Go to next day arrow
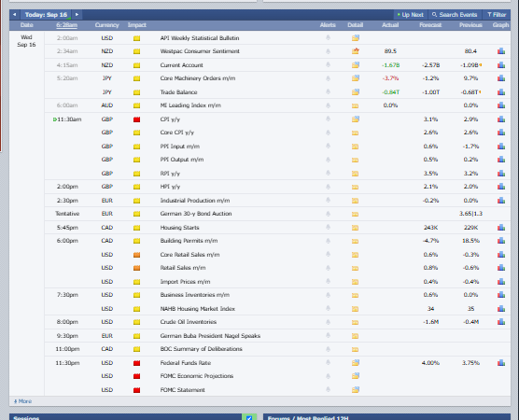 pos(77,15)
